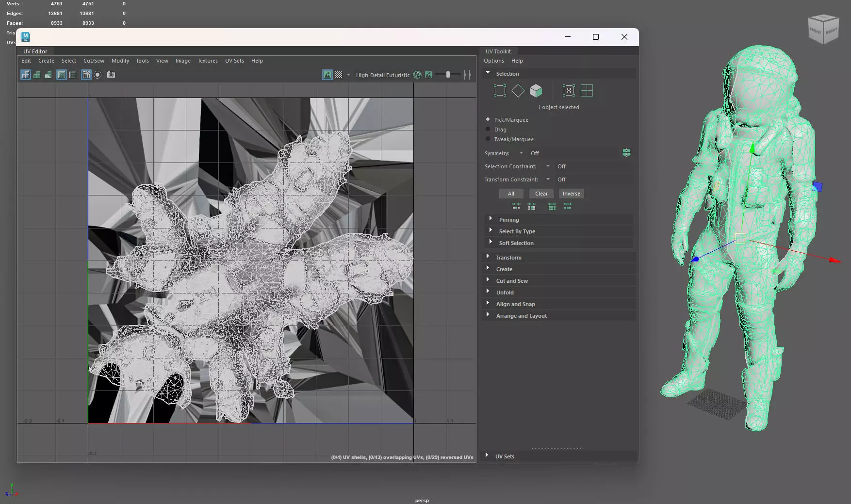Choose the UV selection mode icon

[x=569, y=91]
